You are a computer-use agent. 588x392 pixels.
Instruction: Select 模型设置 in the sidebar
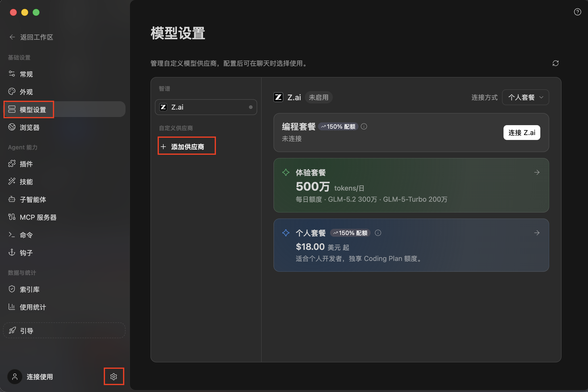(64, 109)
